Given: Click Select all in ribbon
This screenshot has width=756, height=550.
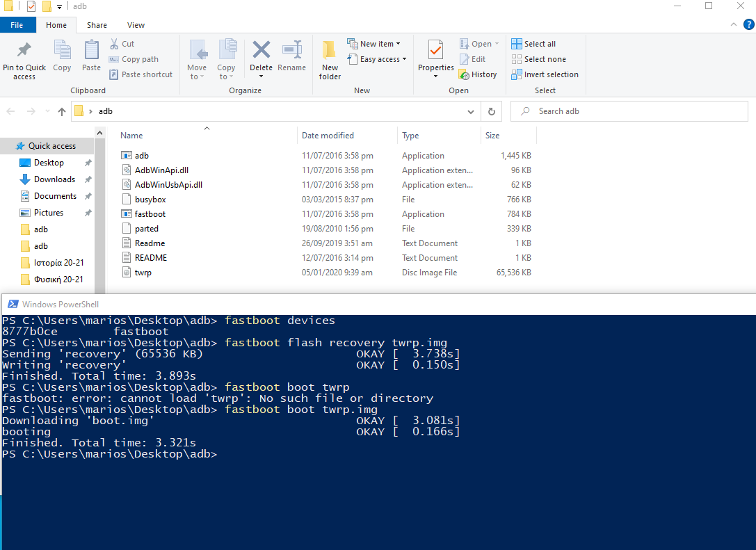Looking at the screenshot, I should [x=533, y=44].
